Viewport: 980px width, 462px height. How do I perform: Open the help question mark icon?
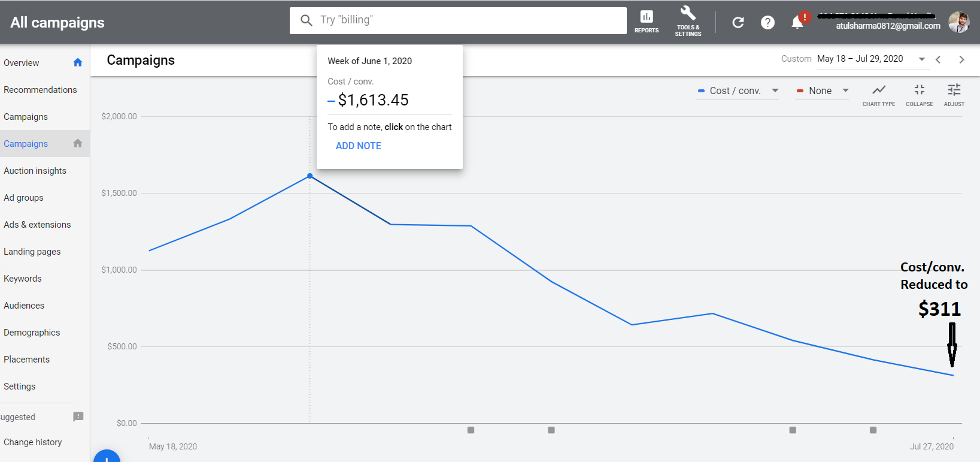[767, 22]
